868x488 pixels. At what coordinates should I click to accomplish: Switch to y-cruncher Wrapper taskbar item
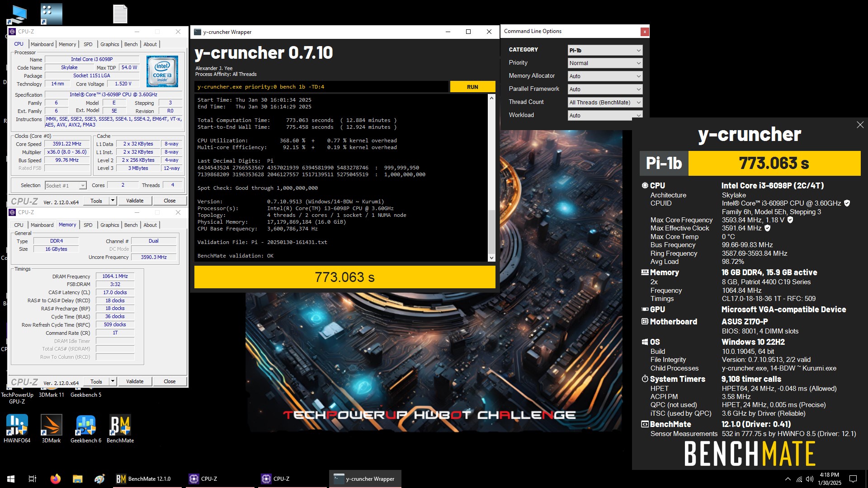point(365,479)
